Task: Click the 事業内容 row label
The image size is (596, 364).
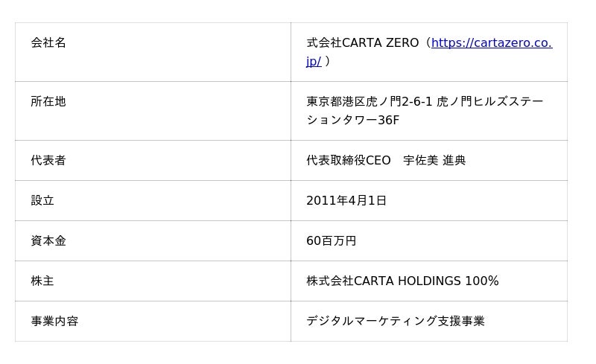Action: coord(54,322)
